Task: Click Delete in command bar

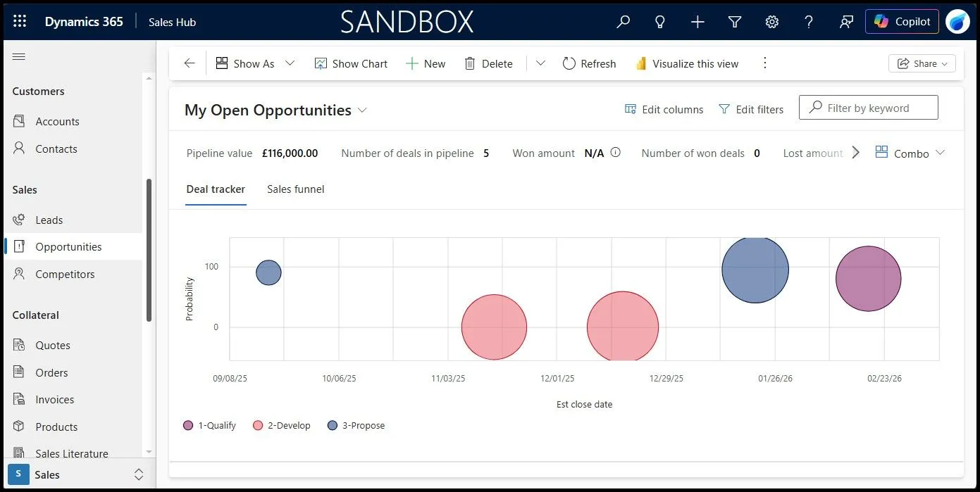Action: (x=488, y=63)
